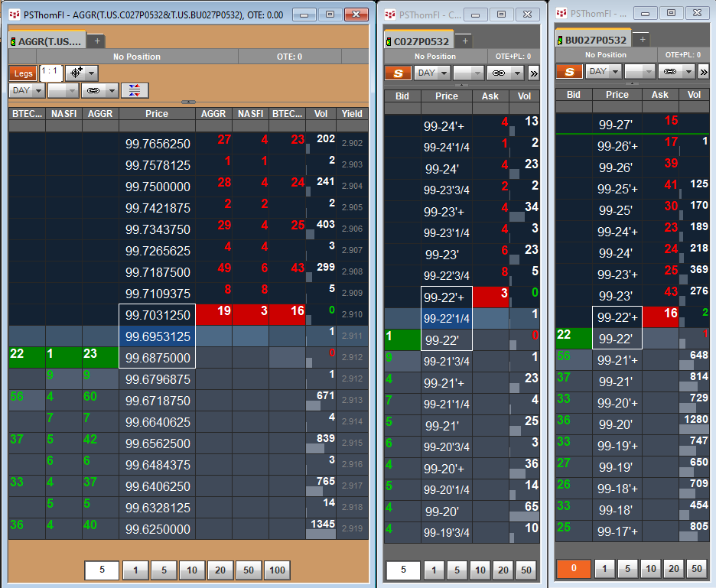Open the DAY duration dropdown in BU027P0532 window
This screenshot has width=716, height=588.
click(x=603, y=71)
